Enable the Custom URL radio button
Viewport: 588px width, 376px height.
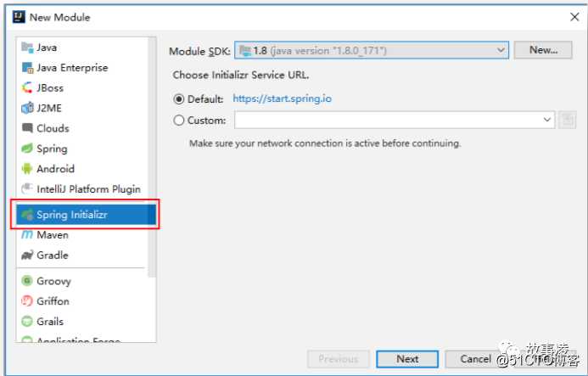(179, 120)
